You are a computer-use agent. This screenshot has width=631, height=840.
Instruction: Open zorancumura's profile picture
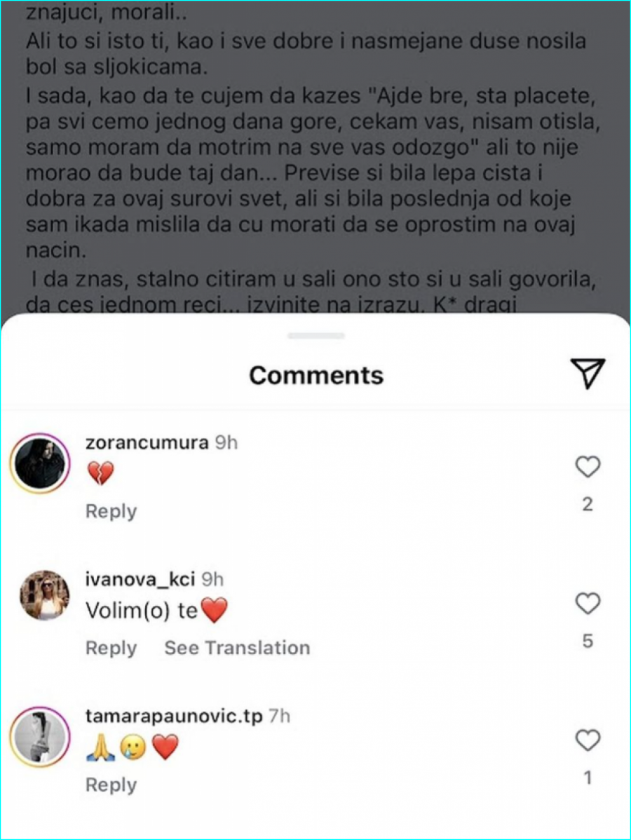40,462
